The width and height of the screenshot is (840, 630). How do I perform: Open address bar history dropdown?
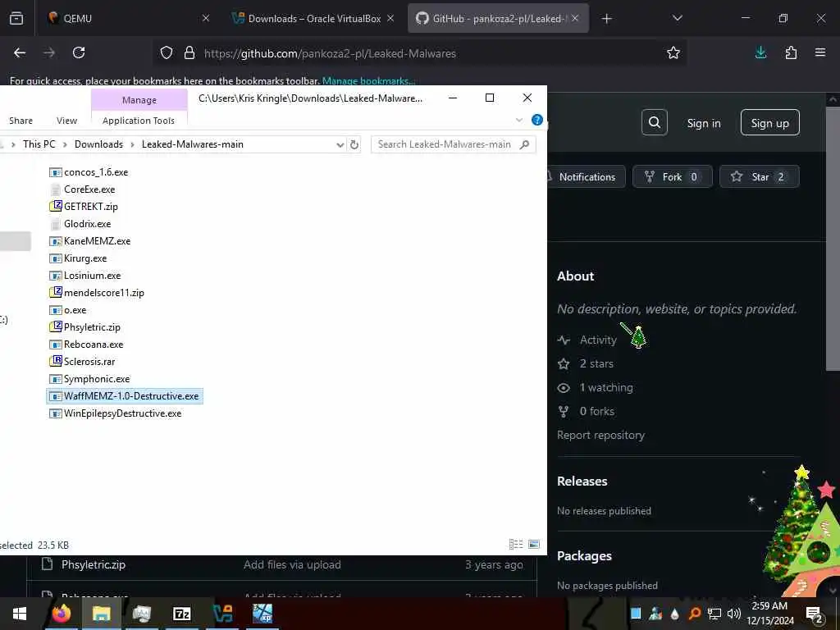(340, 144)
